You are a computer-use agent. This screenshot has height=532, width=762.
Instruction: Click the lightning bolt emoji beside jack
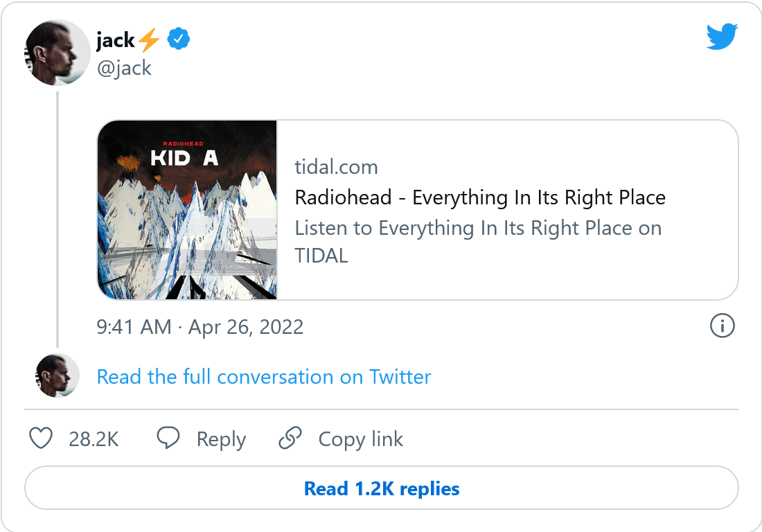click(149, 41)
